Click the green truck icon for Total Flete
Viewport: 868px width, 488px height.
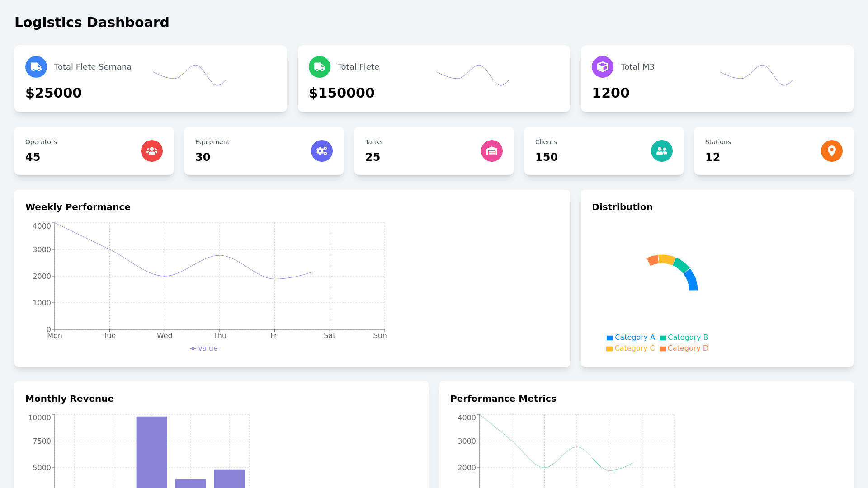pos(320,67)
